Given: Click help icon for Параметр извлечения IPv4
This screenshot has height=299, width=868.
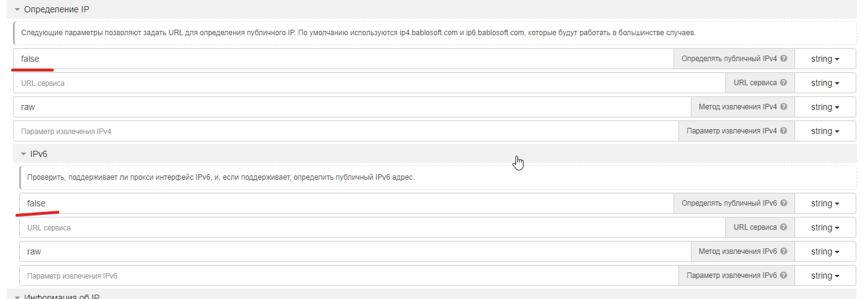Looking at the screenshot, I should pos(783,131).
